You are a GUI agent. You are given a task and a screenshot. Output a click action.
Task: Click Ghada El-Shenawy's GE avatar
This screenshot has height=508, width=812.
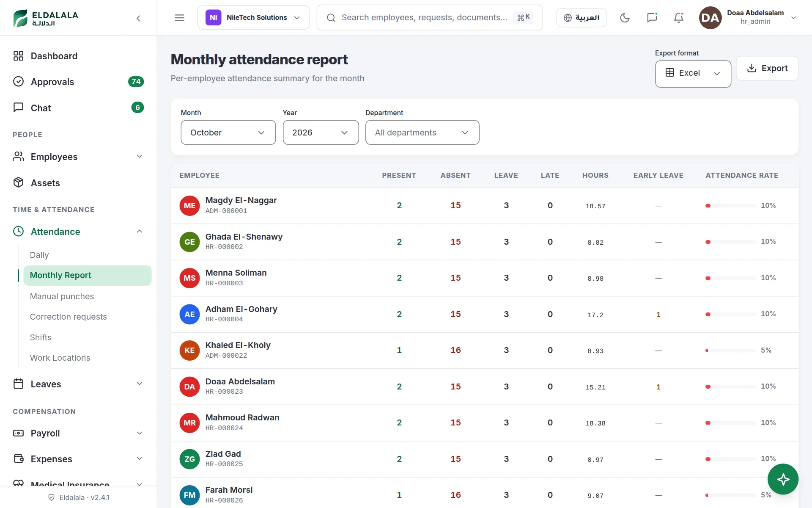pos(189,242)
